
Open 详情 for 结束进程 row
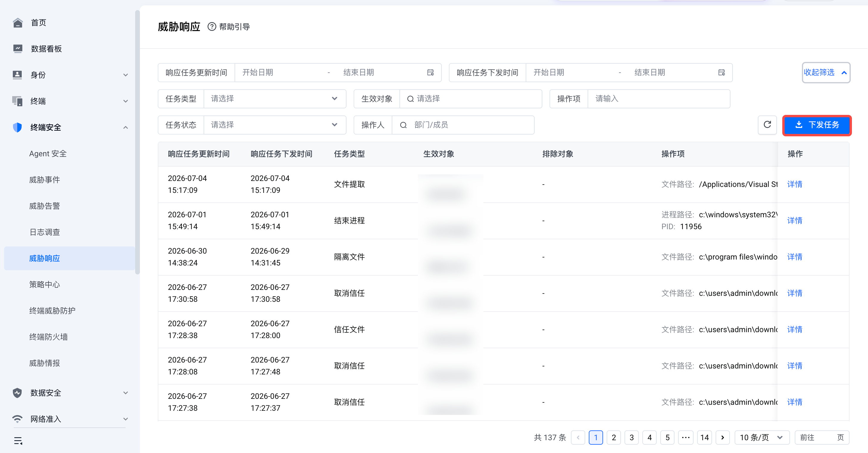pyautogui.click(x=794, y=221)
